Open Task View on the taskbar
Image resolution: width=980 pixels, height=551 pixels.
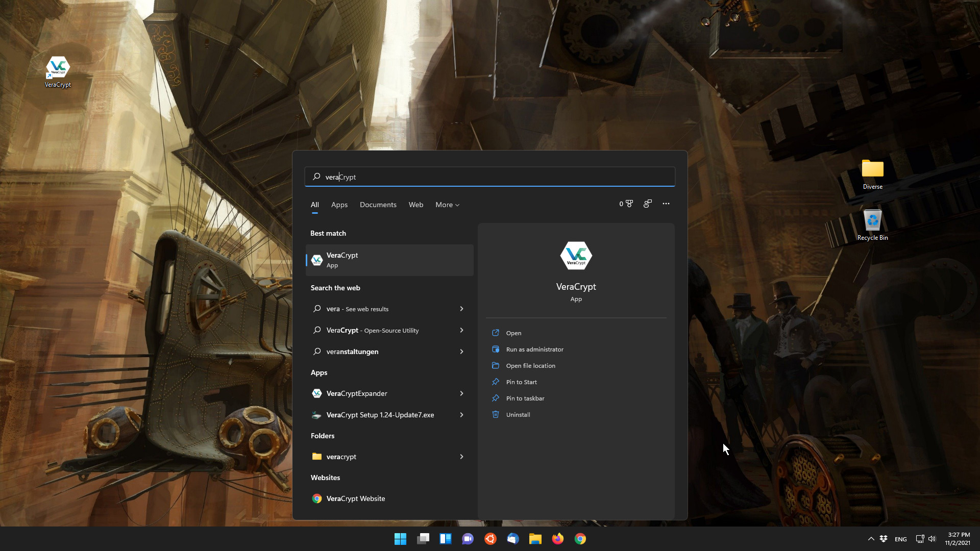[x=423, y=539]
